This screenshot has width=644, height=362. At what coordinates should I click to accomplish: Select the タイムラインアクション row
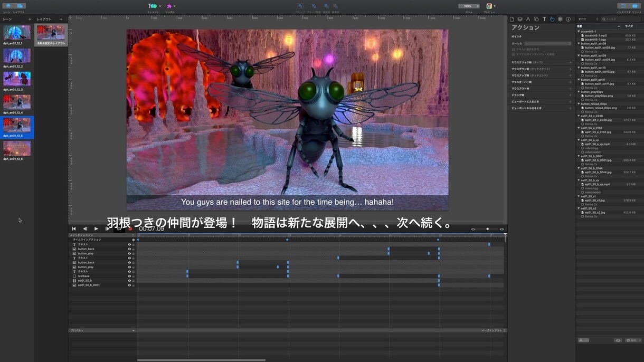point(102,240)
